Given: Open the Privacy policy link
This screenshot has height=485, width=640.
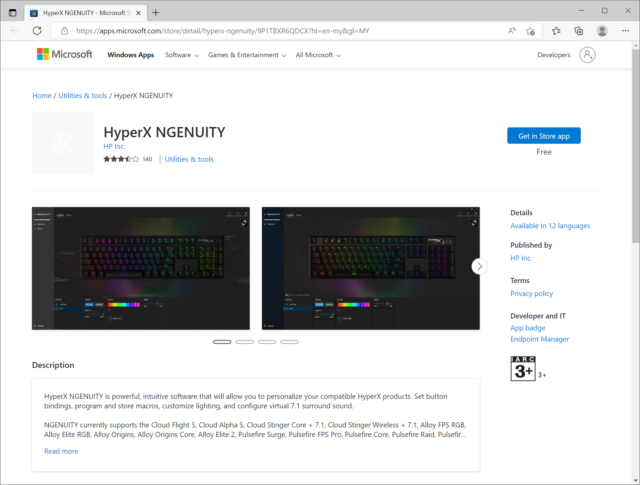Looking at the screenshot, I should (531, 294).
